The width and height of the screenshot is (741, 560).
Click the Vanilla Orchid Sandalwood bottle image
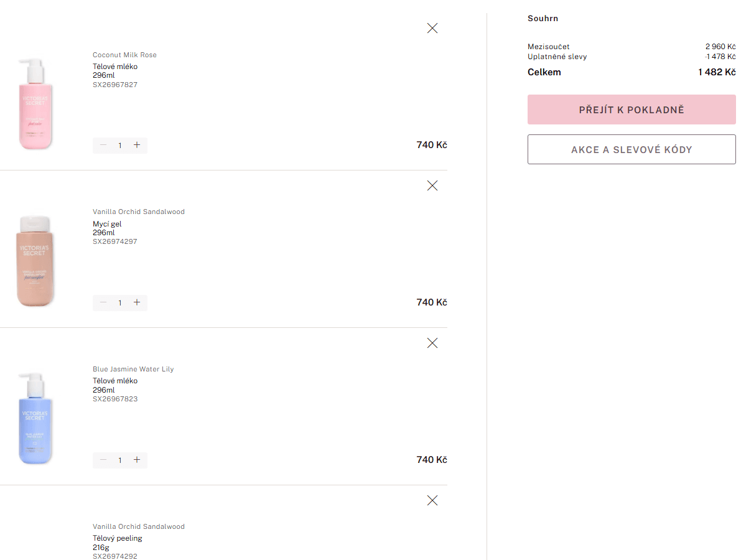35,261
